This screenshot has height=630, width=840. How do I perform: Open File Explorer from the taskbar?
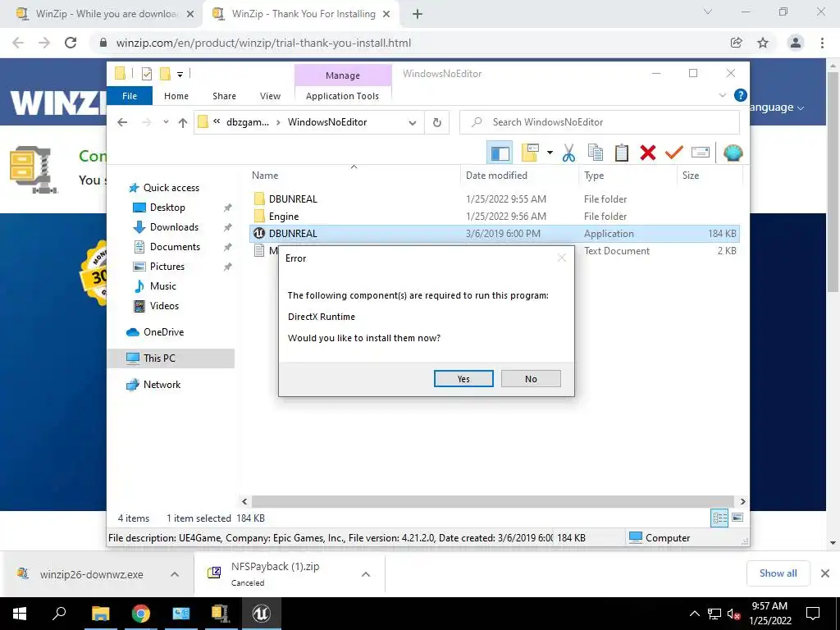100,614
